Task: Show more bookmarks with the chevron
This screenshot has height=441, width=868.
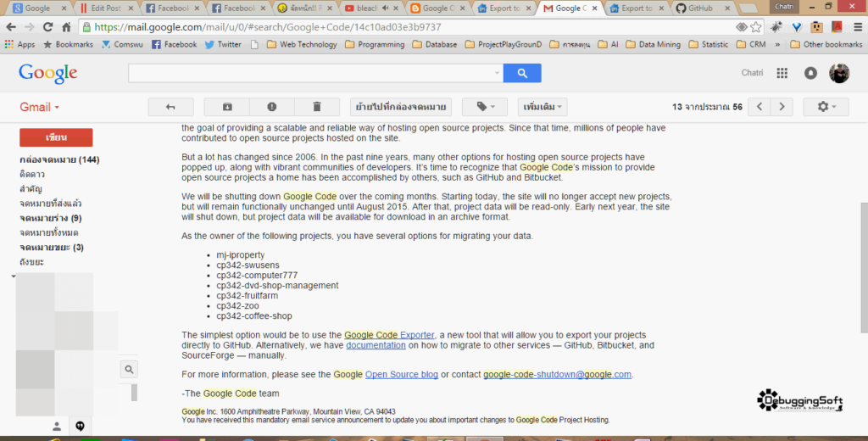Action: point(777,44)
